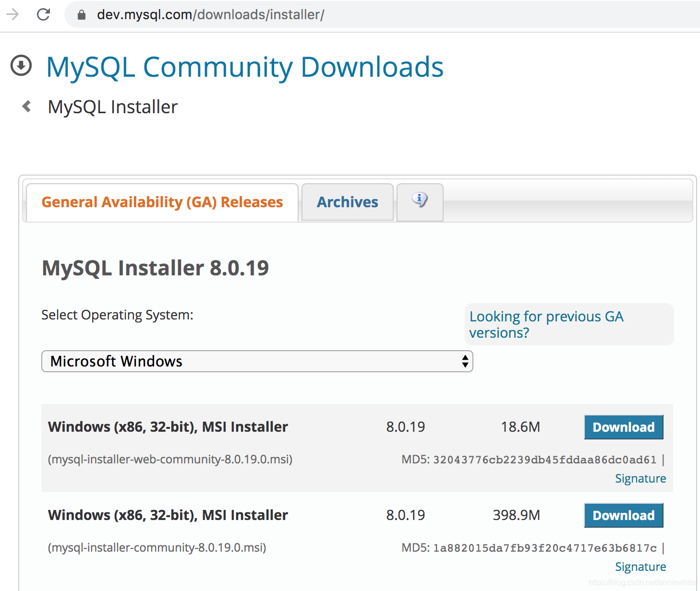This screenshot has width=700, height=591.
Task: Switch to the Archives tab
Action: [348, 202]
